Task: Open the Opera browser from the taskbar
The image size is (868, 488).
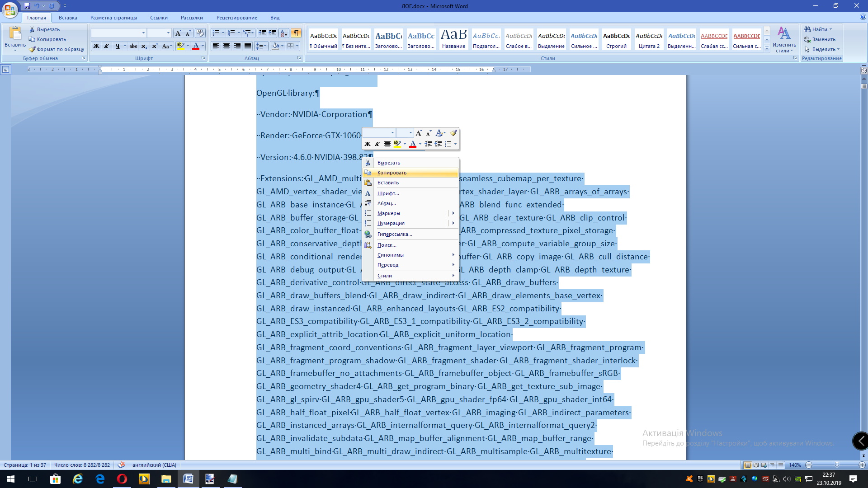Action: coord(122,479)
